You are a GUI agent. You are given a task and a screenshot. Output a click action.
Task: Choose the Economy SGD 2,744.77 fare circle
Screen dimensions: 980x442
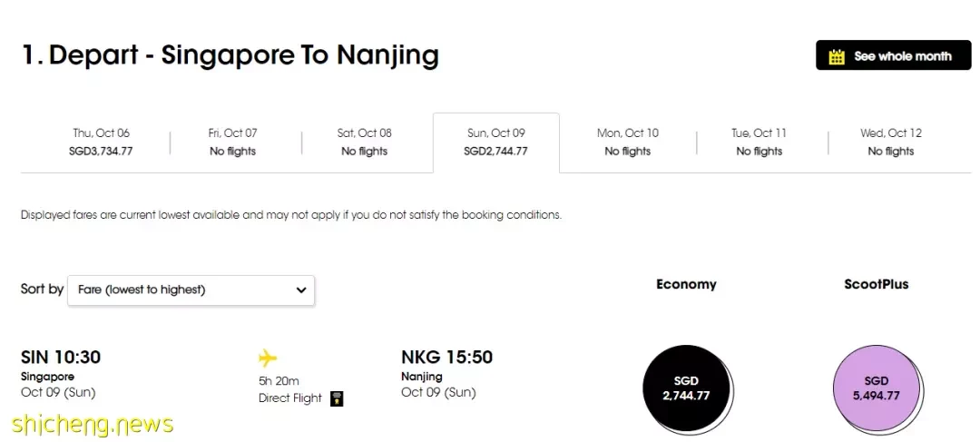686,388
